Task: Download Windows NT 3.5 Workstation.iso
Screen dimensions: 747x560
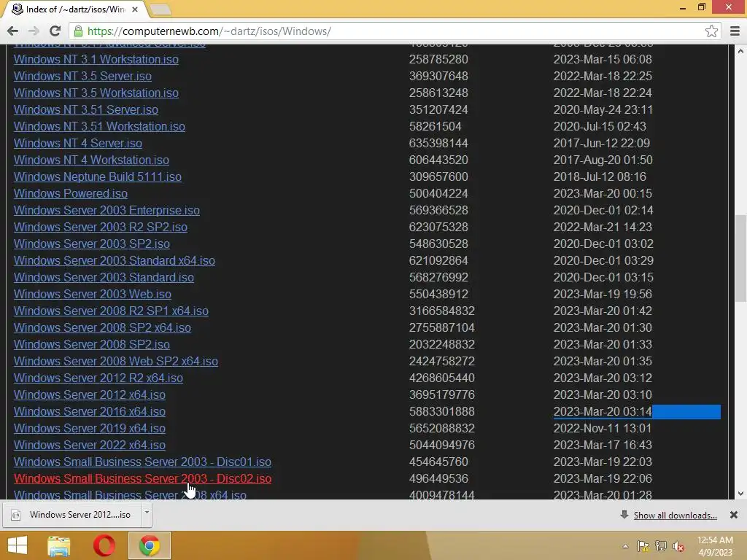Action: click(x=96, y=93)
